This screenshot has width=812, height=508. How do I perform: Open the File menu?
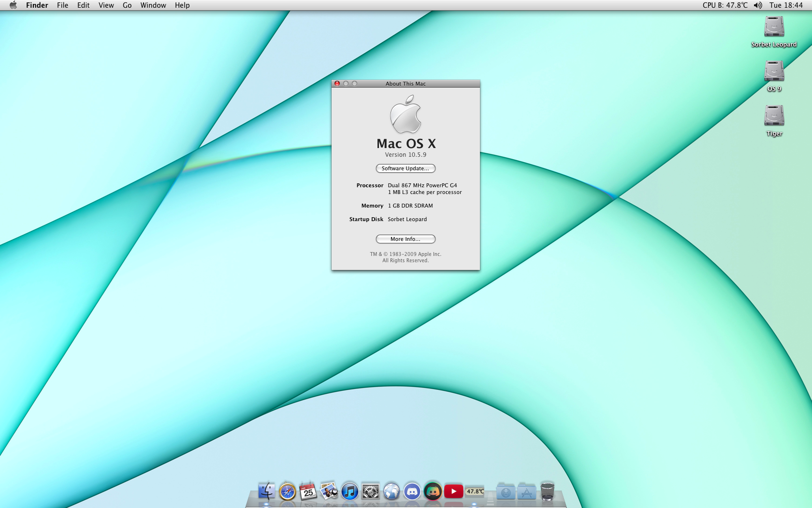(63, 5)
